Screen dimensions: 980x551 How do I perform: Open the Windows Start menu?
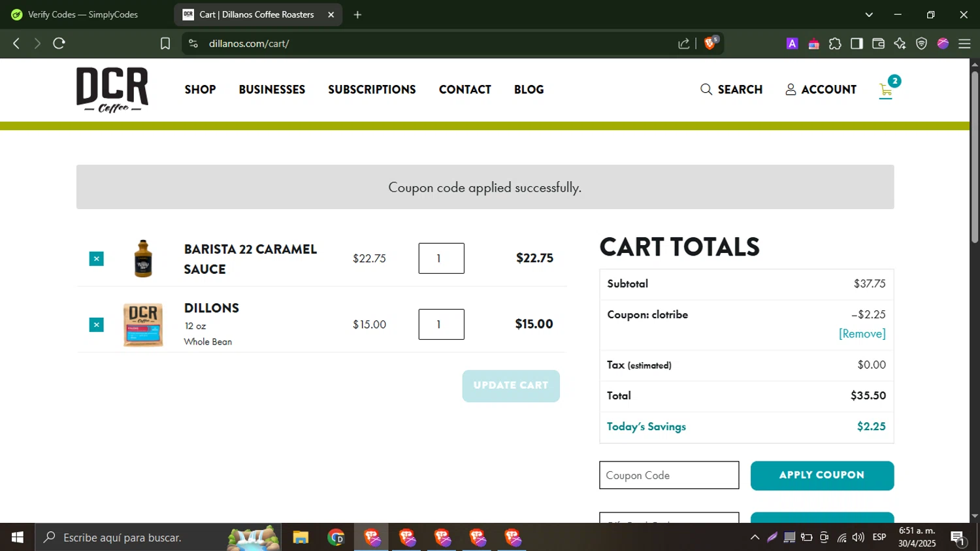click(17, 537)
